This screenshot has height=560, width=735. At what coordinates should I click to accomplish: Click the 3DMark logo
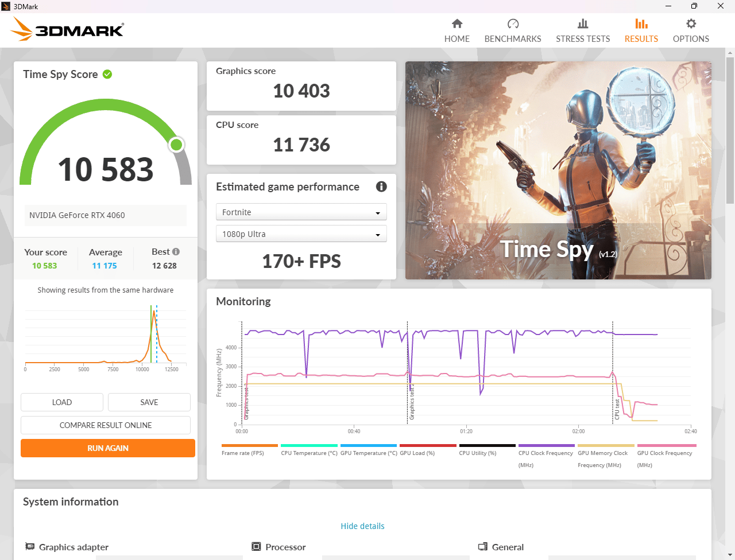pos(67,29)
